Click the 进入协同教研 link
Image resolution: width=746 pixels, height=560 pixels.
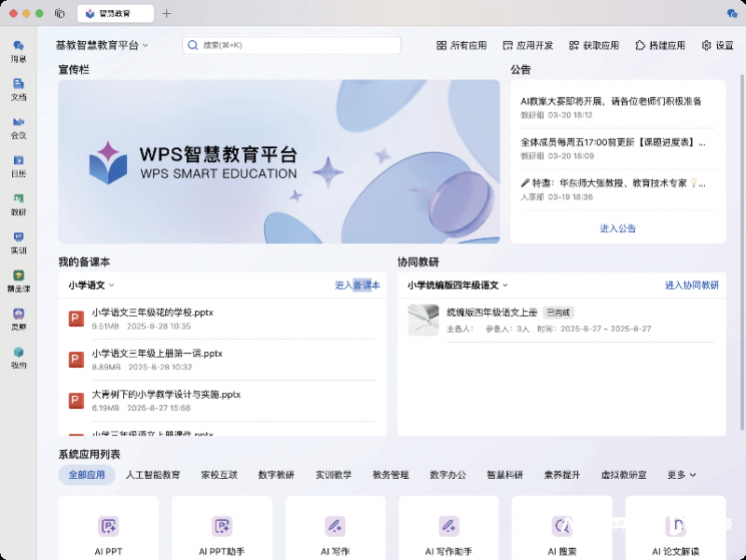[692, 285]
